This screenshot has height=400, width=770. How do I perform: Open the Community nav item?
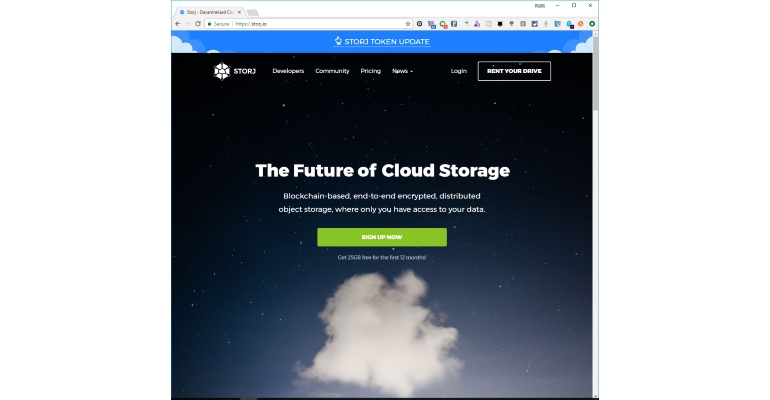pos(332,71)
